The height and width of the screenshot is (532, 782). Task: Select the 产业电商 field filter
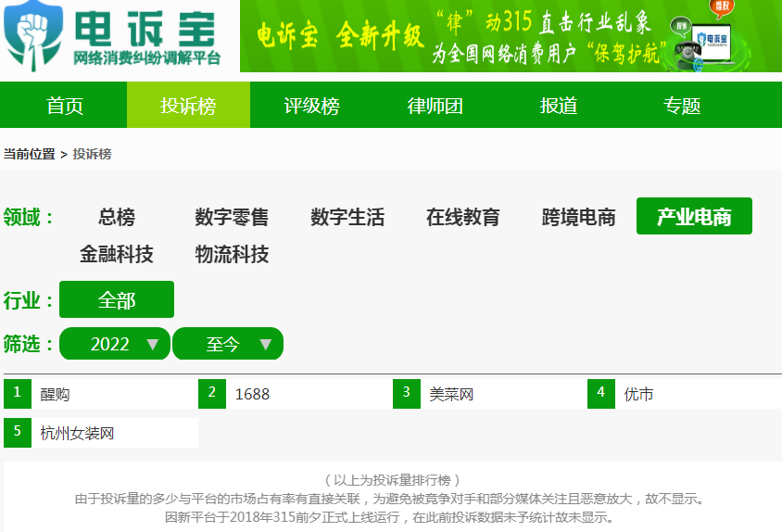point(694,216)
